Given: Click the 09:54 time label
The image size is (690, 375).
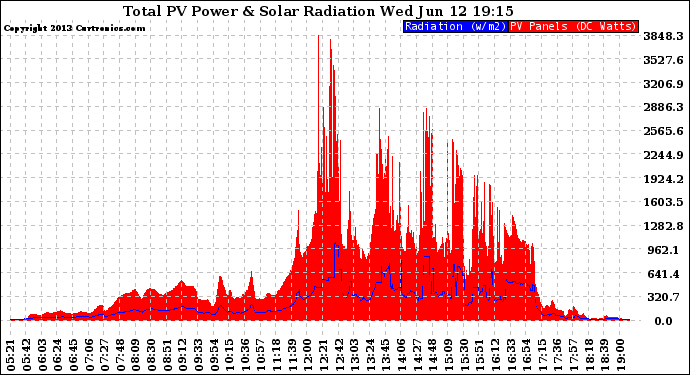Looking at the screenshot, I should pyautogui.click(x=214, y=355).
